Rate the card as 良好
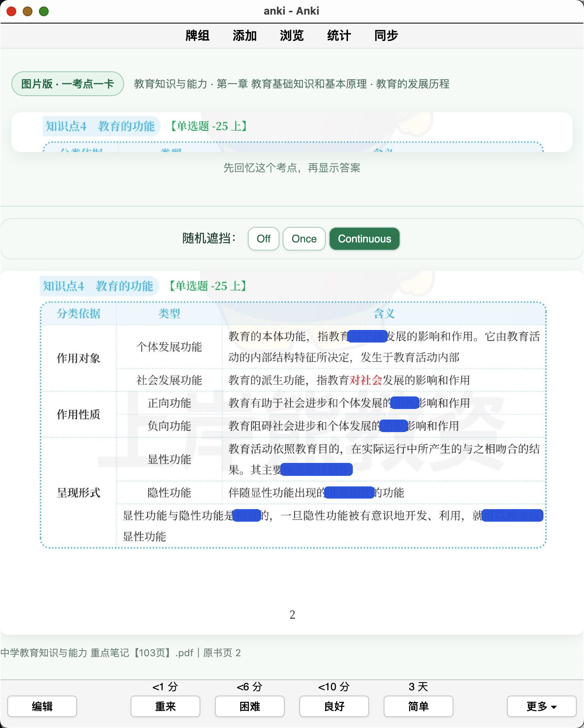The image size is (584, 728). point(334,707)
